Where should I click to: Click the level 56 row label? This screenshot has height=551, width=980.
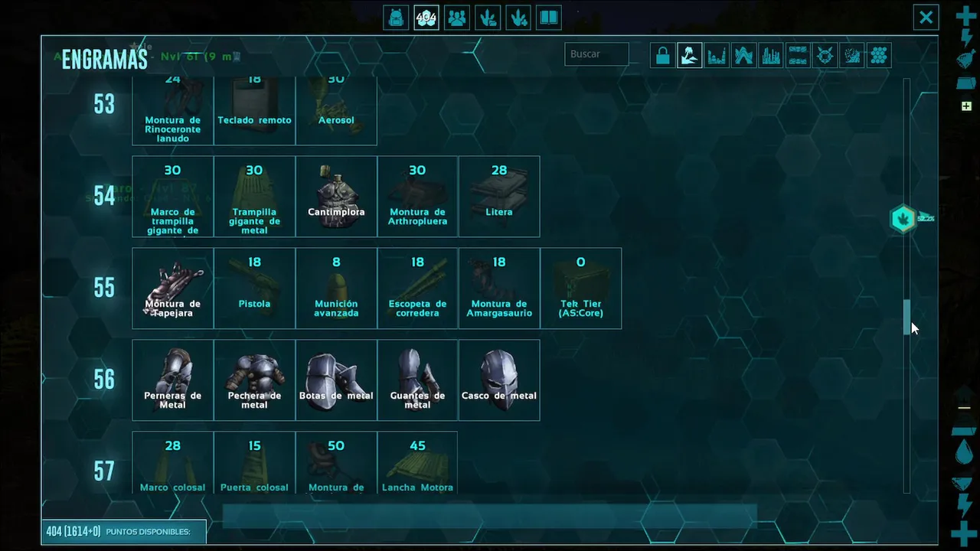[x=104, y=380]
